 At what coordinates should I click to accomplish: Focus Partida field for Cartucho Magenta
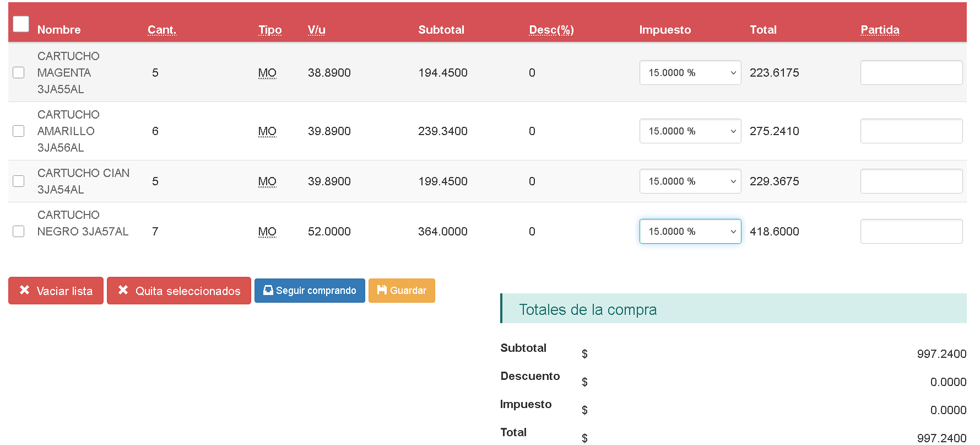point(911,73)
